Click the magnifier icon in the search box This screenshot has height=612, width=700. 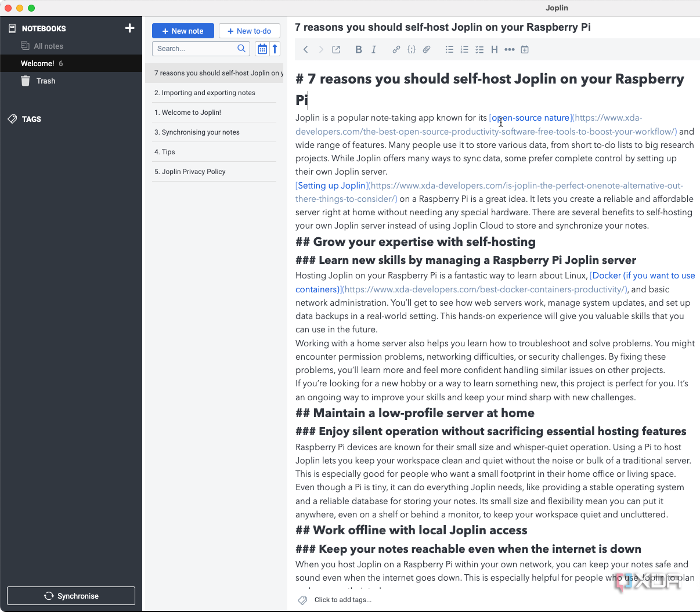click(x=241, y=49)
